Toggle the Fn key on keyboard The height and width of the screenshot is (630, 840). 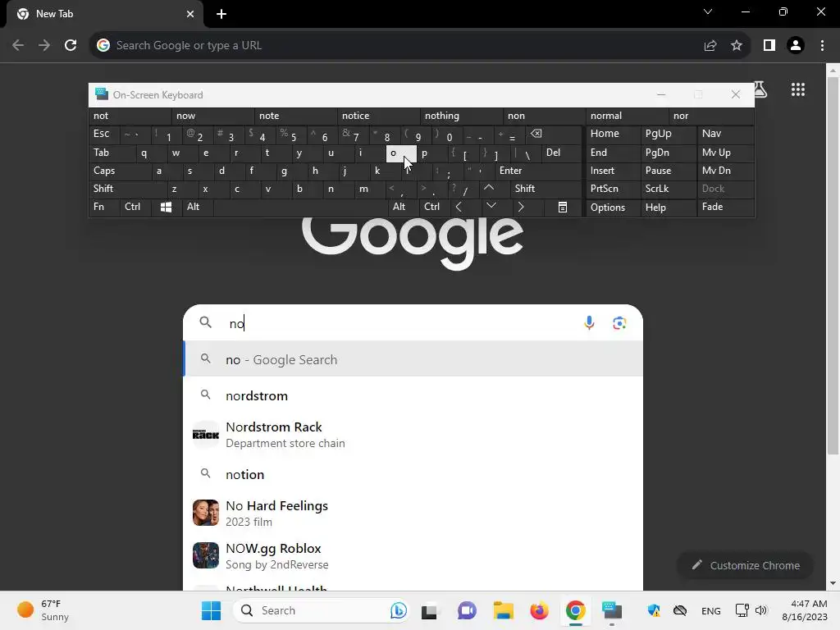click(104, 207)
